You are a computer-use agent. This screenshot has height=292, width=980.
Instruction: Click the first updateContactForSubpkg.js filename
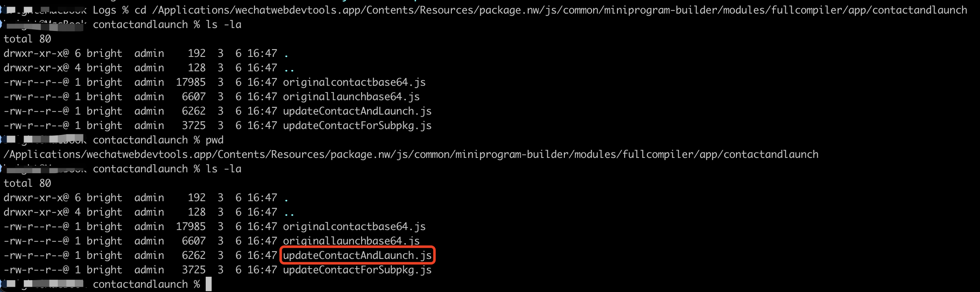[x=357, y=126]
